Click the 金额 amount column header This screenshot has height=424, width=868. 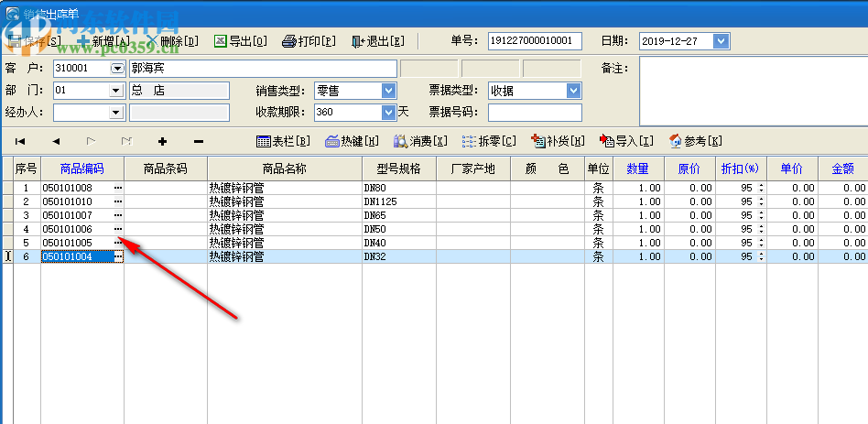pos(843,169)
